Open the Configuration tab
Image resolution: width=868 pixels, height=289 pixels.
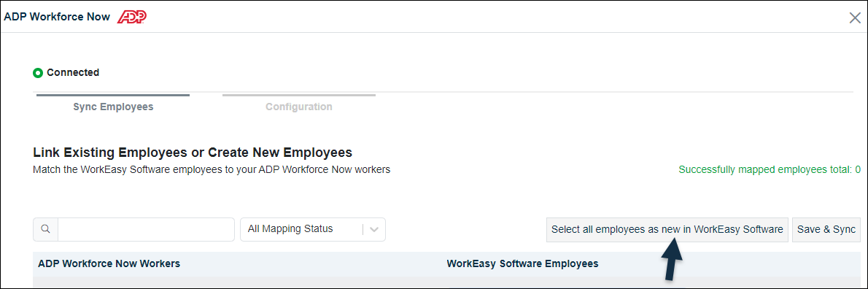[299, 107]
